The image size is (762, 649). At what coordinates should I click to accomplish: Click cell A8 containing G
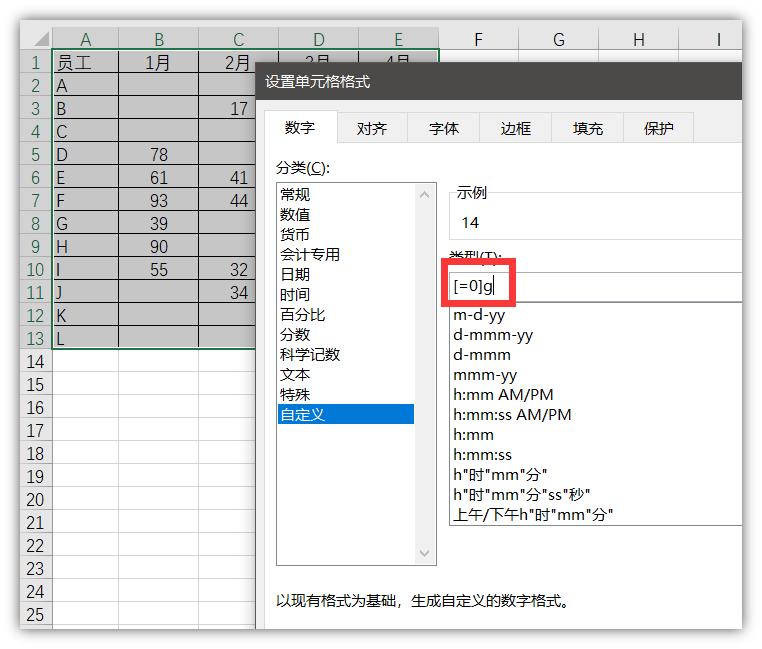(86, 224)
